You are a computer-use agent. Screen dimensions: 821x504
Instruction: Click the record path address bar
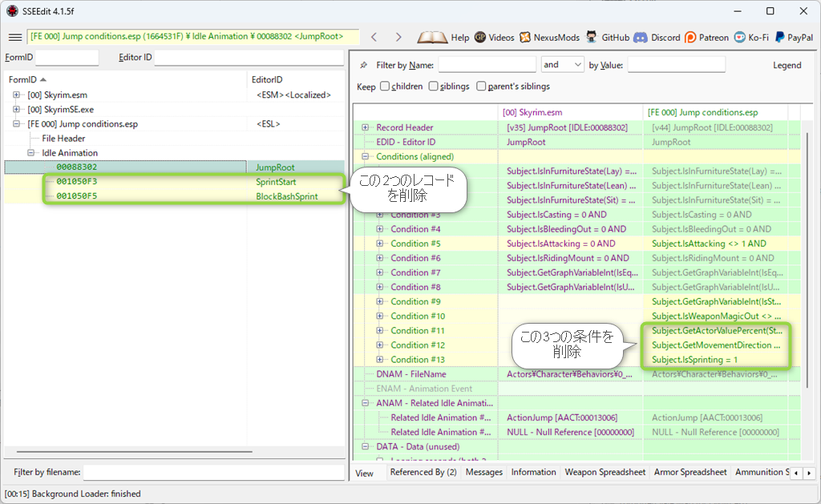193,37
